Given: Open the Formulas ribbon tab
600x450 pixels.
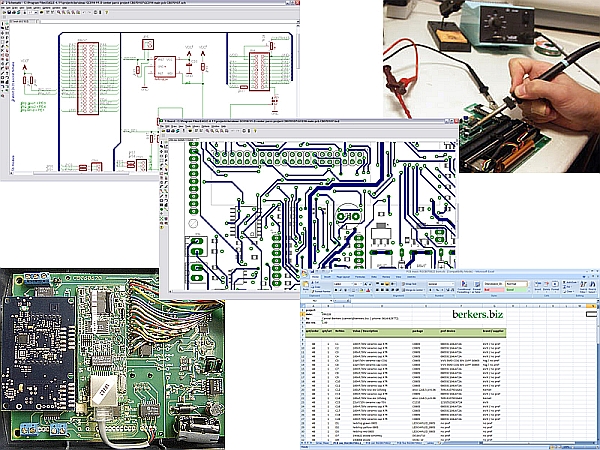Looking at the screenshot, I should [x=360, y=277].
